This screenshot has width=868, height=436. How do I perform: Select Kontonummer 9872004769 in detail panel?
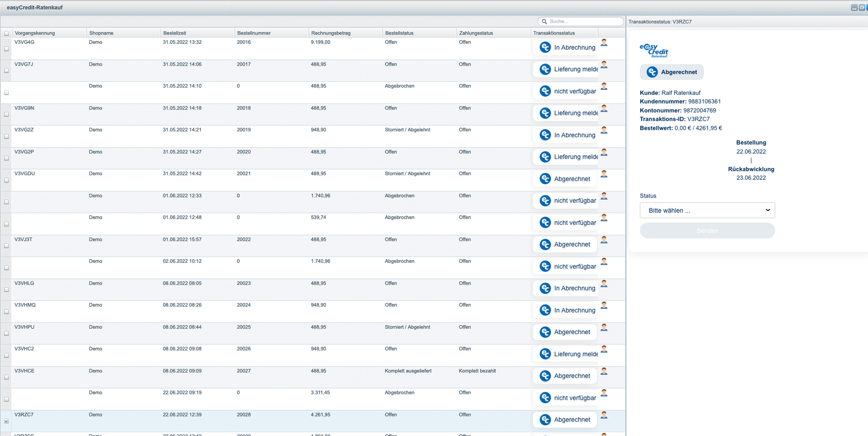[699, 110]
